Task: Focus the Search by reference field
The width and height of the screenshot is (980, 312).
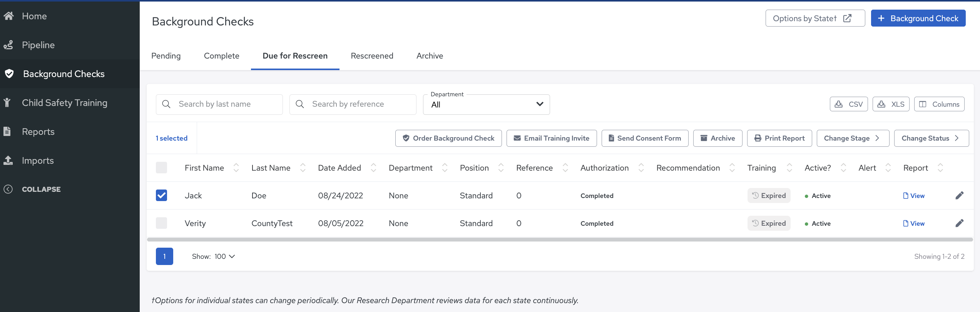Action: (x=353, y=104)
